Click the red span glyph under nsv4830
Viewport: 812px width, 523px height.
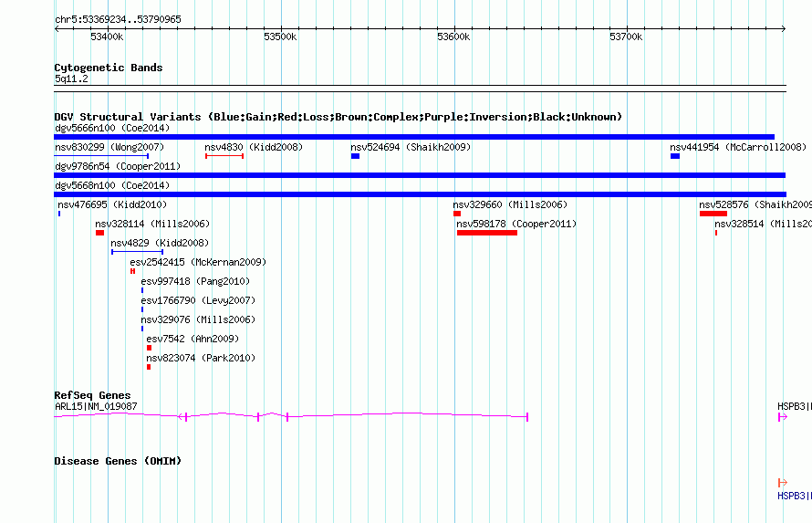(224, 156)
